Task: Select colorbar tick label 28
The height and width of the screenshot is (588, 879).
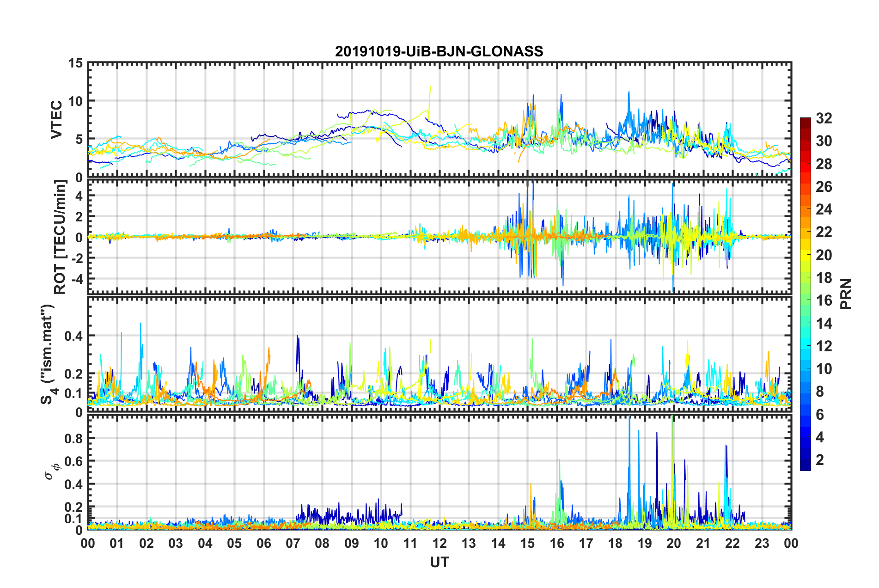Action: click(824, 164)
